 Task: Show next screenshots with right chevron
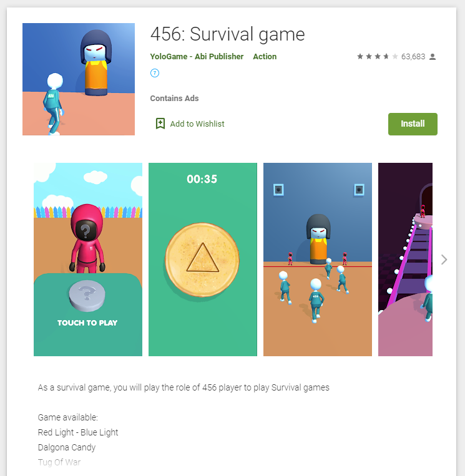444,260
